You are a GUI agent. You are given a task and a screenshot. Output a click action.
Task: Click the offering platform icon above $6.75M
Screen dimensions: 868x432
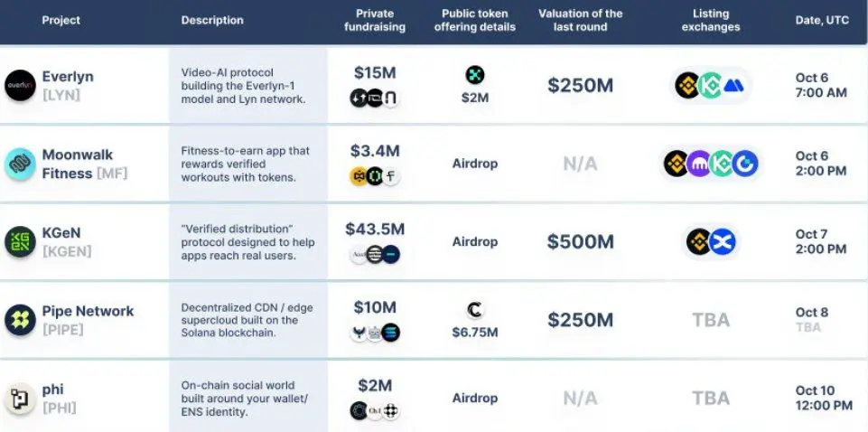[475, 310]
